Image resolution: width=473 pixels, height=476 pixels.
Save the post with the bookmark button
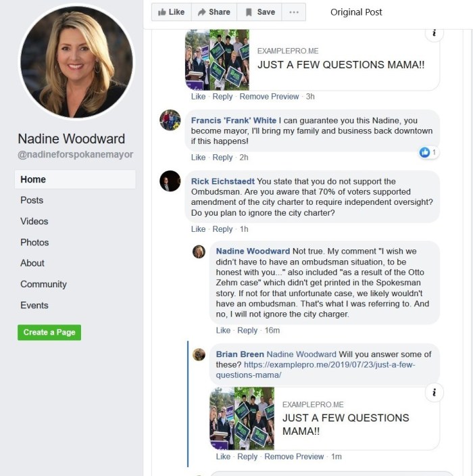pyautogui.click(x=259, y=12)
